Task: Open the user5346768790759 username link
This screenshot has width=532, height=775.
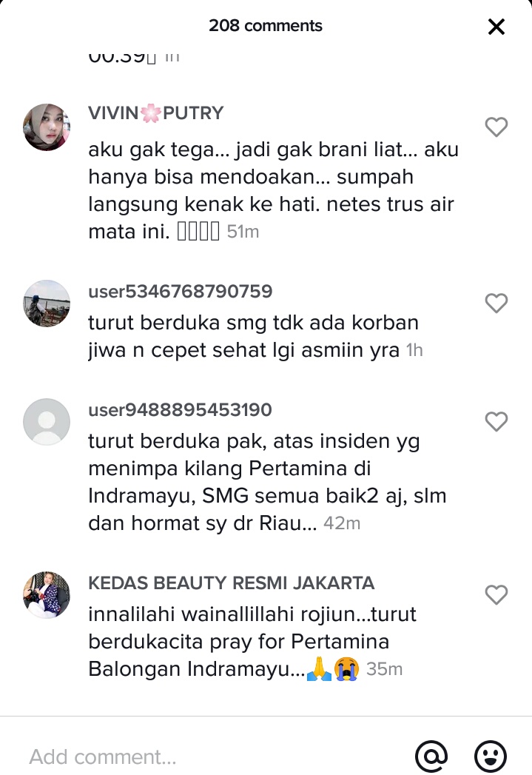Action: 181,291
